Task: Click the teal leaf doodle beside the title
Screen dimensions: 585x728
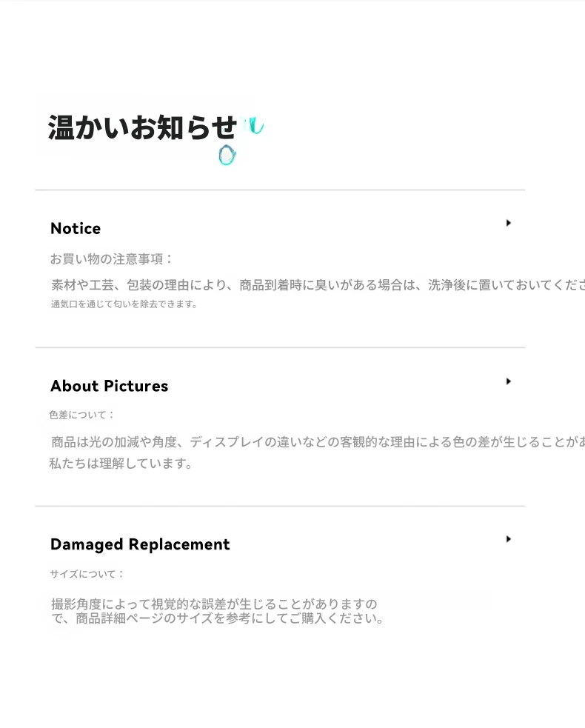Action: [x=254, y=126]
